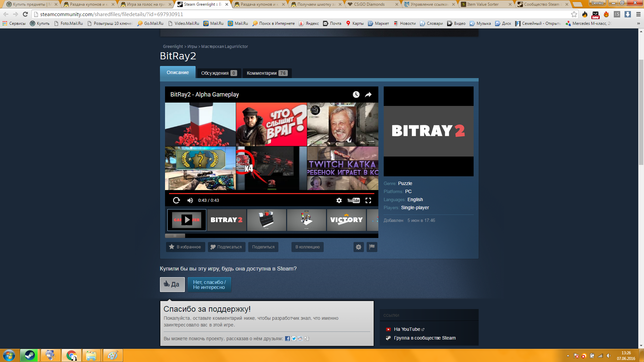Image resolution: width=644 pixels, height=362 pixels.
Task: Report this item with the flag button
Action: coord(372,247)
